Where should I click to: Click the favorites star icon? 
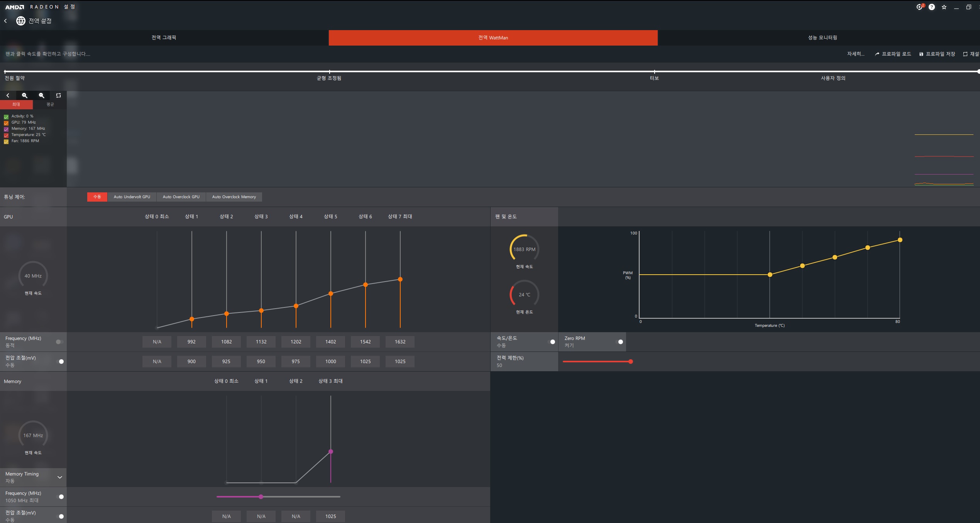pos(944,7)
